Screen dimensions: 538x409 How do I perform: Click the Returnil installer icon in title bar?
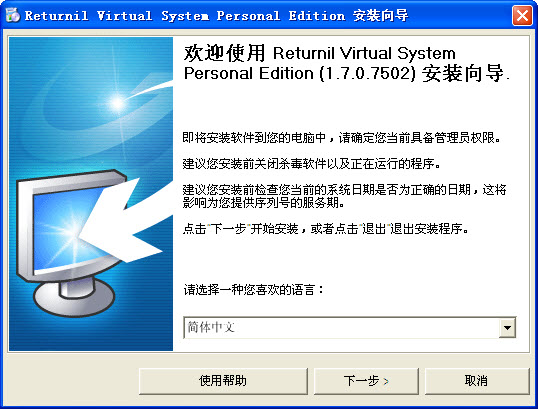[x=13, y=15]
